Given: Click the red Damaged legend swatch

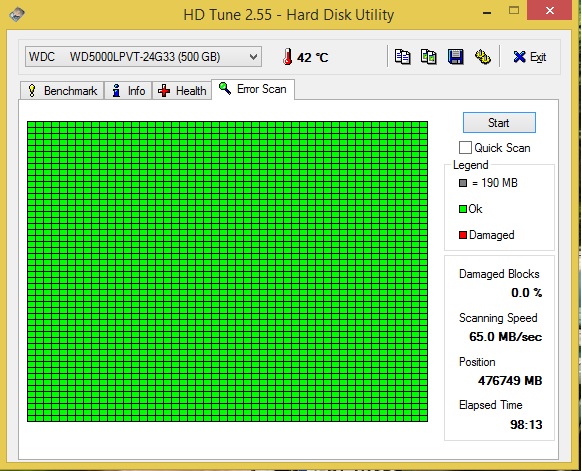Looking at the screenshot, I should point(462,235).
